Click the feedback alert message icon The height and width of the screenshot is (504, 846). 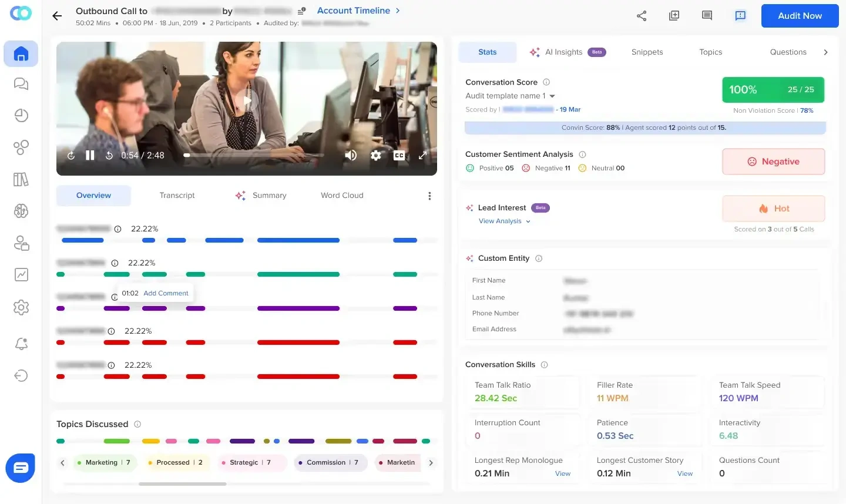coord(740,16)
